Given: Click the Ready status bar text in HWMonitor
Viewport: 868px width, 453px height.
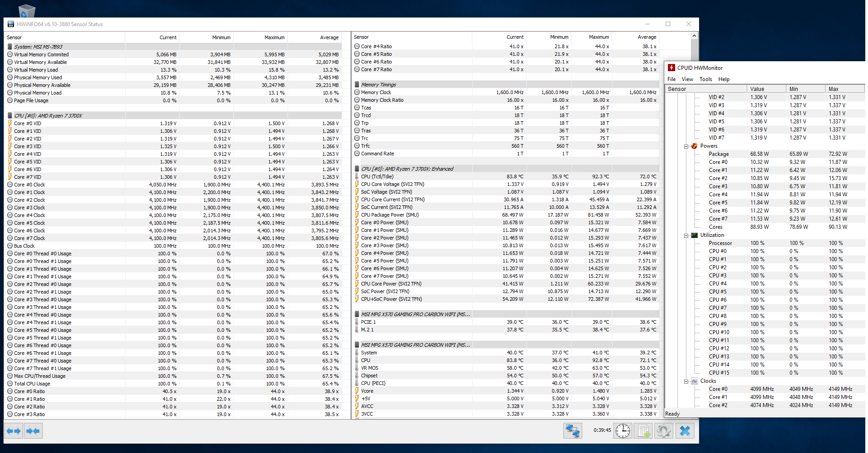Looking at the screenshot, I should (672, 414).
